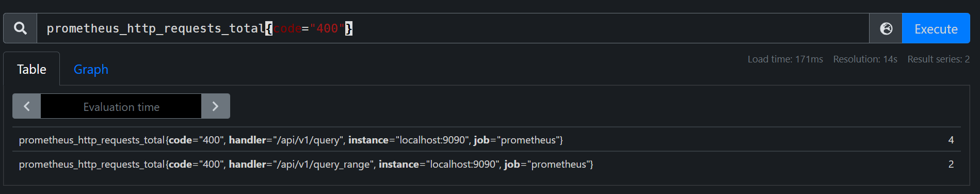Click the value 2 of second series
This screenshot has width=980, height=194.
(x=951, y=164)
